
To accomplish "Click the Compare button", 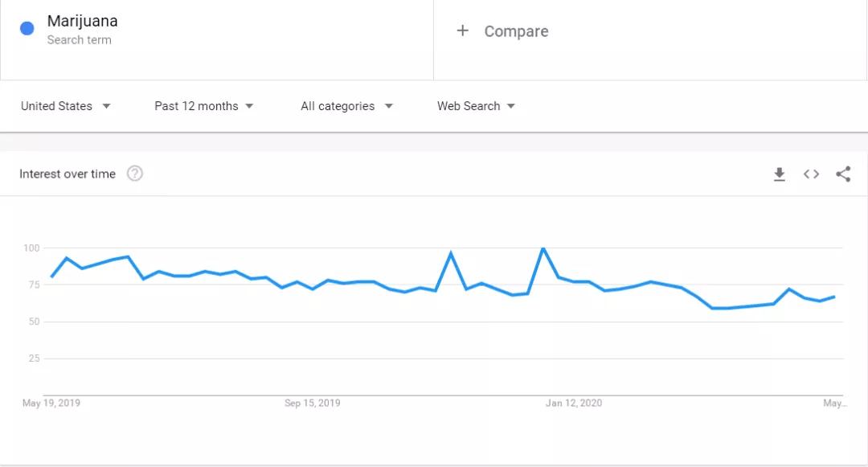I will [x=516, y=31].
